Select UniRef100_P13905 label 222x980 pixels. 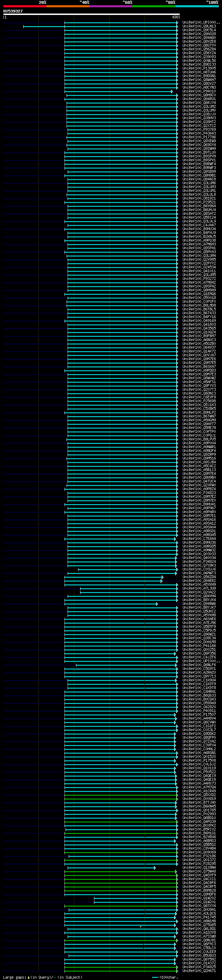click(199, 68)
